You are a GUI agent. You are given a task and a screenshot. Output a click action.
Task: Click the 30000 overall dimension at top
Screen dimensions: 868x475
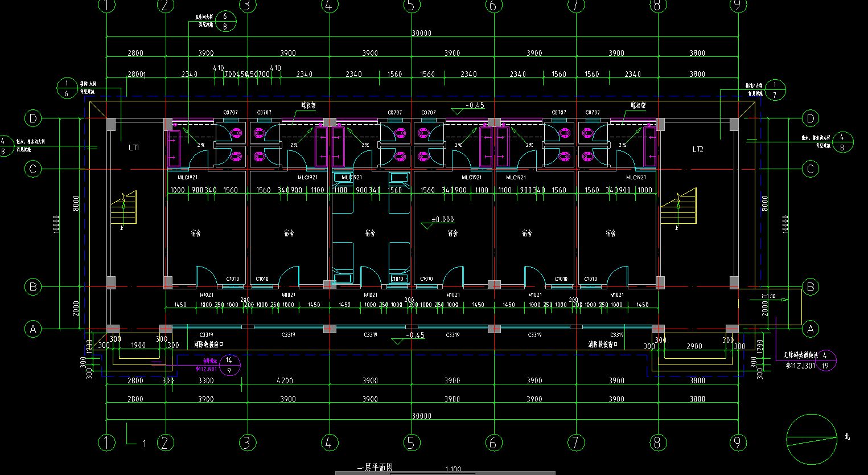422,33
